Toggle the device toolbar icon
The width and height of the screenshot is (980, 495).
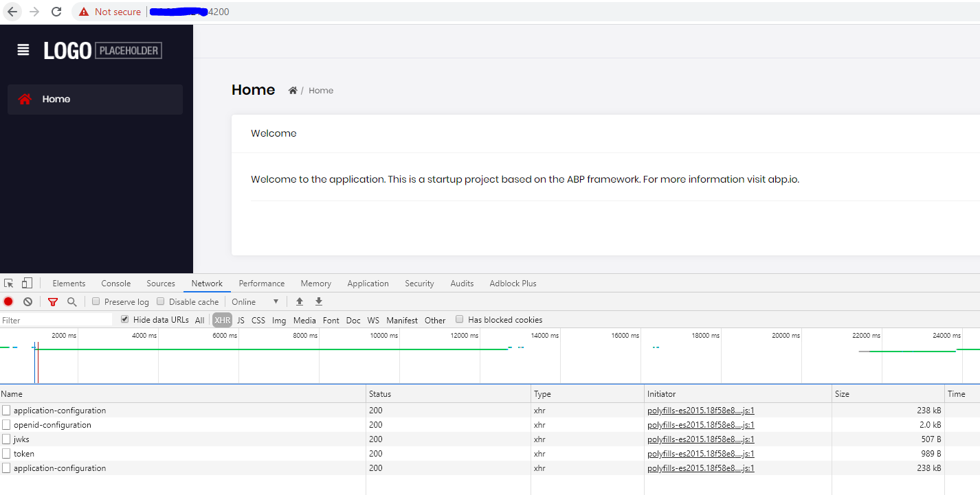pos(27,283)
